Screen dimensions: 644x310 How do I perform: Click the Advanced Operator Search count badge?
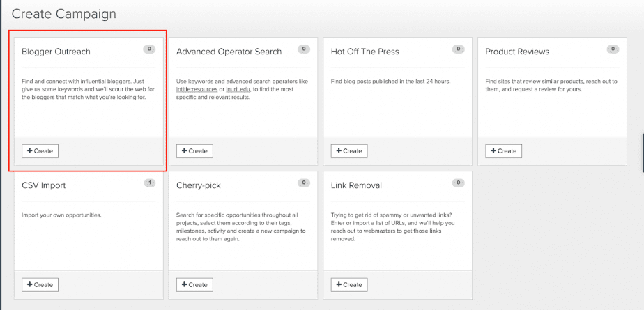pyautogui.click(x=304, y=49)
